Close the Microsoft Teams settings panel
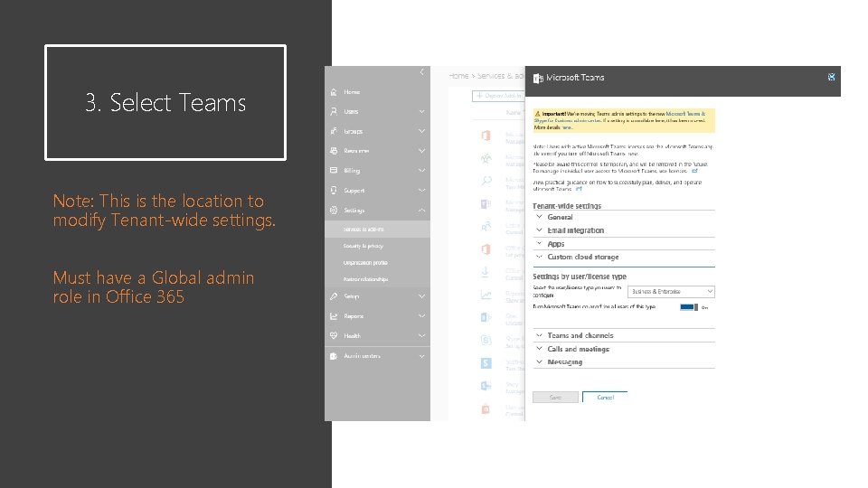 click(831, 78)
